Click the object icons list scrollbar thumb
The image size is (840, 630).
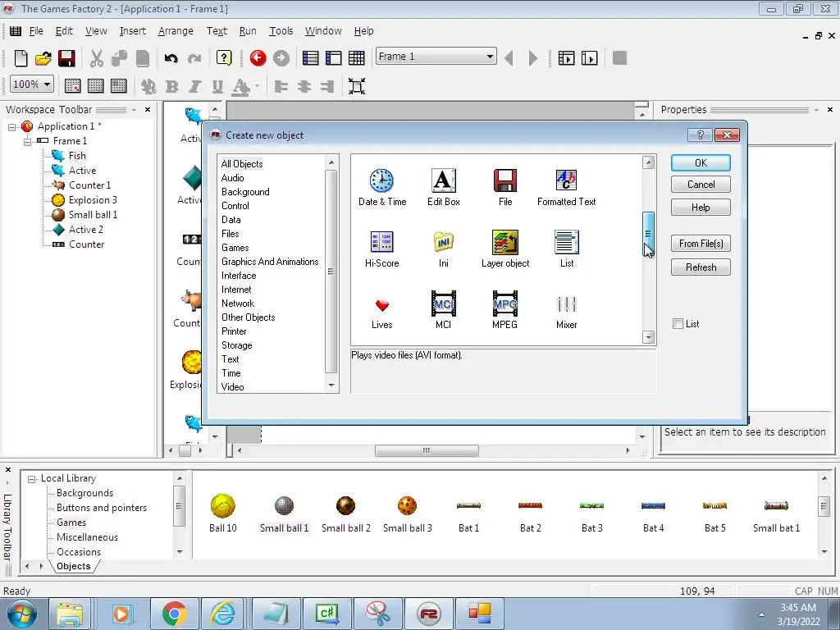(648, 234)
